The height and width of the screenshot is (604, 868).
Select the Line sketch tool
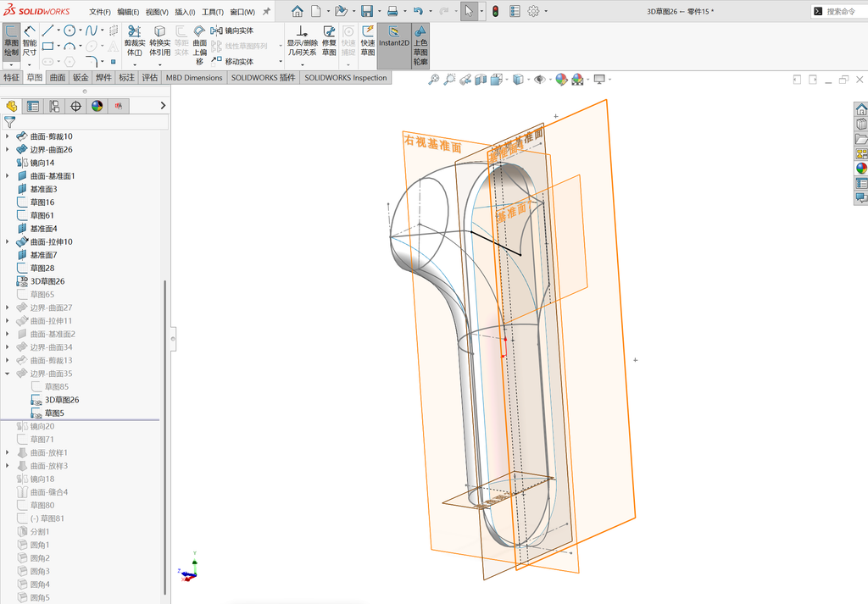47,30
